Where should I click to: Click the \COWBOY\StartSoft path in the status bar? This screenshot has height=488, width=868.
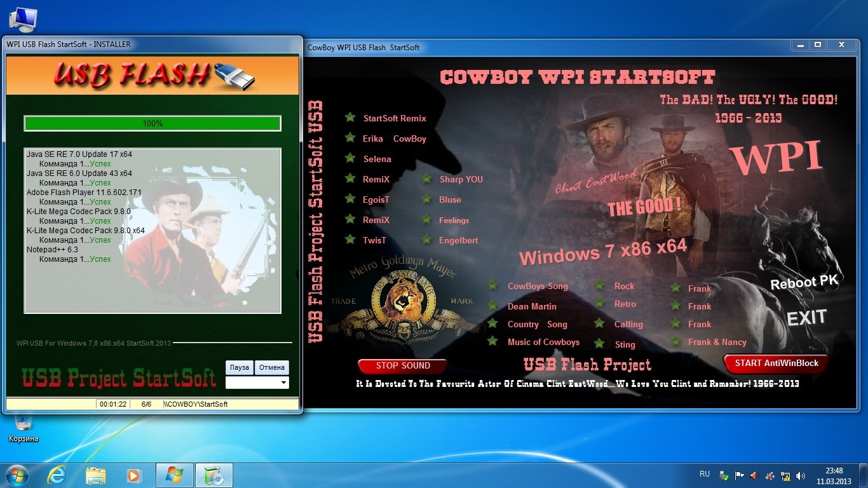click(196, 404)
